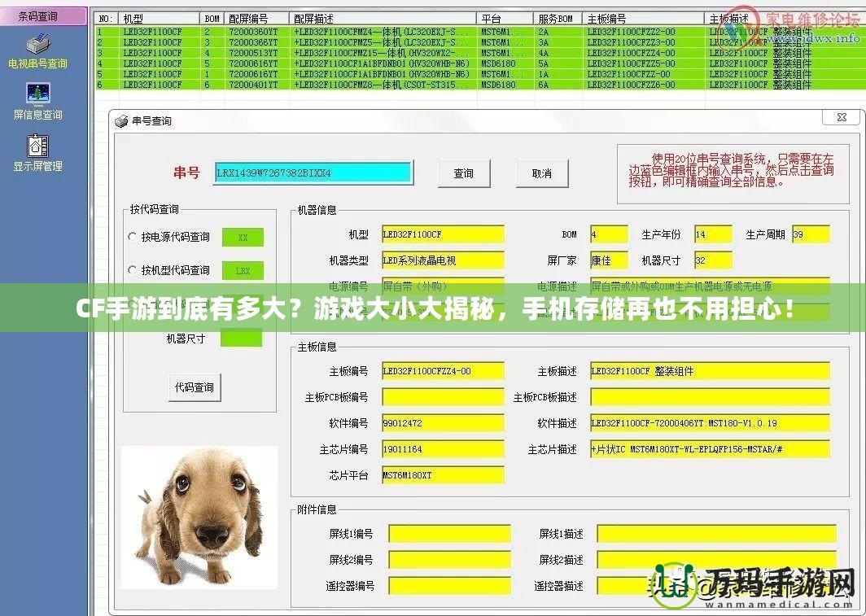Click the puppy picture in the dialog

[x=199, y=518]
